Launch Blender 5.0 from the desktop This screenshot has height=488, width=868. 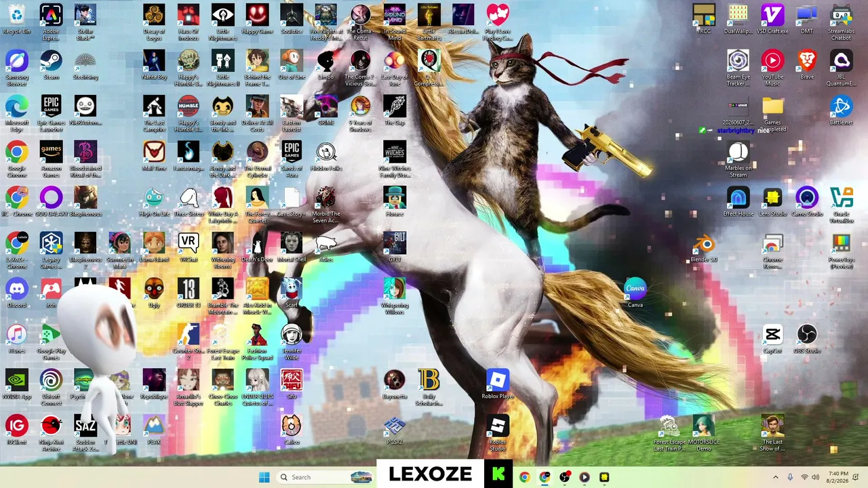704,247
